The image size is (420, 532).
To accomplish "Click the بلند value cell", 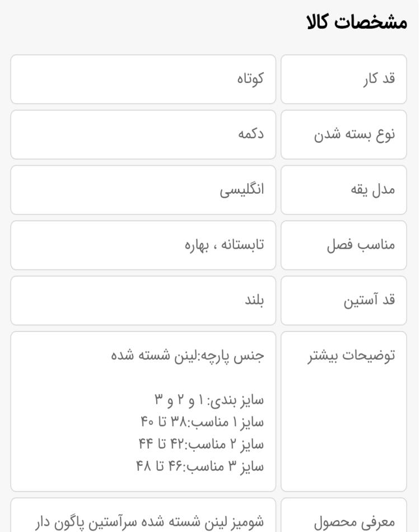I will (x=143, y=300).
